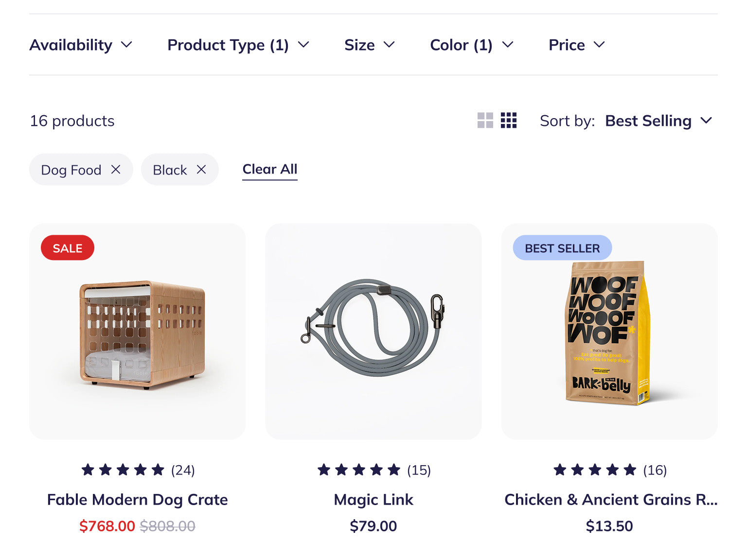Switch to three-column grid view
This screenshot has height=560, width=747.
coord(508,121)
